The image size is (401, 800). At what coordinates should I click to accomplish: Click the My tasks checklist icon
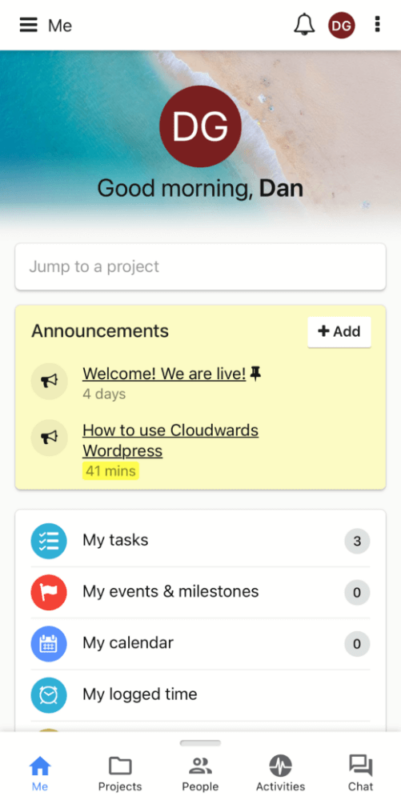pos(49,541)
